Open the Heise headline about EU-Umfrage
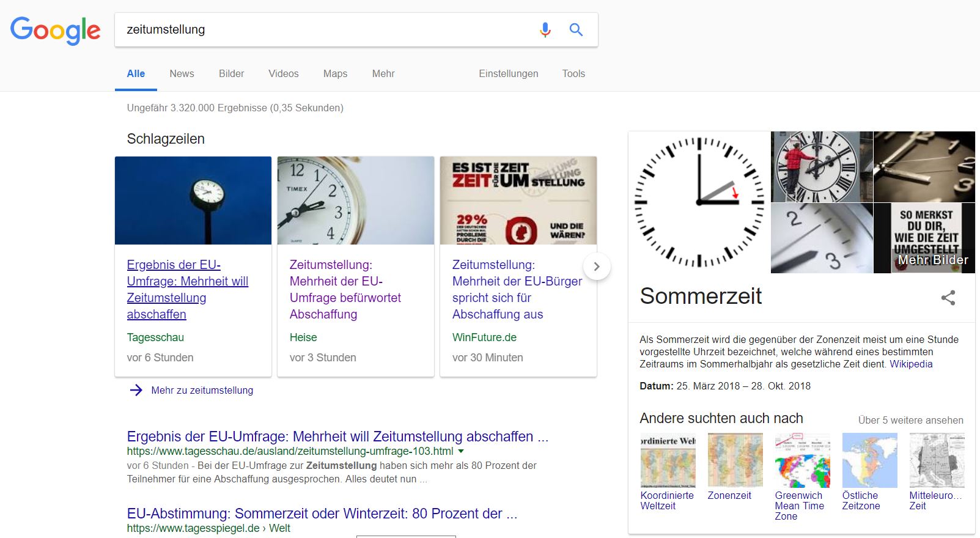The image size is (980, 538). click(345, 289)
